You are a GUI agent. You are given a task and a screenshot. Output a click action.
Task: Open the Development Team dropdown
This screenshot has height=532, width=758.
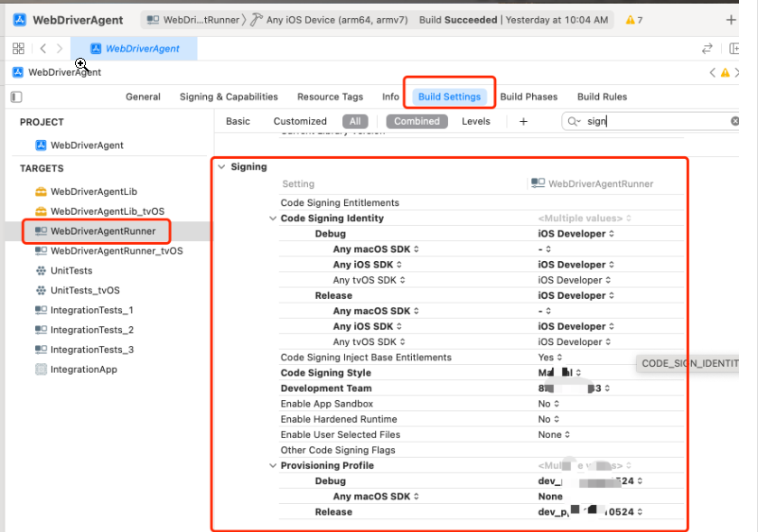tap(574, 388)
